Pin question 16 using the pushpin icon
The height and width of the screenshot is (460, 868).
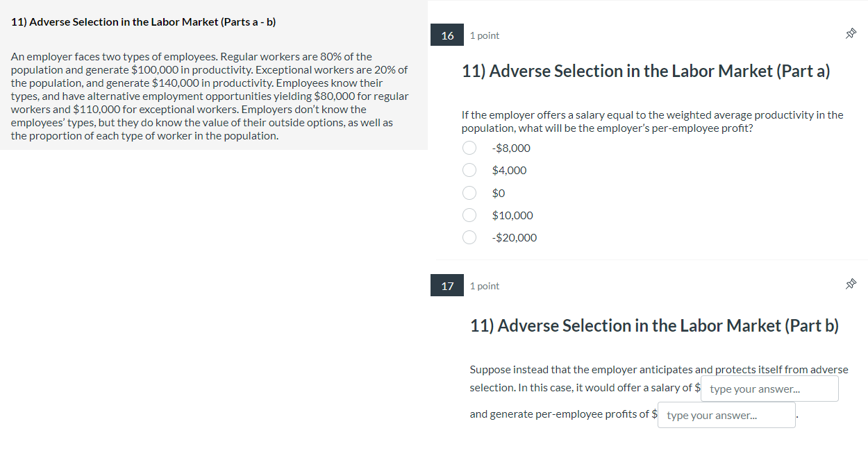851,33
